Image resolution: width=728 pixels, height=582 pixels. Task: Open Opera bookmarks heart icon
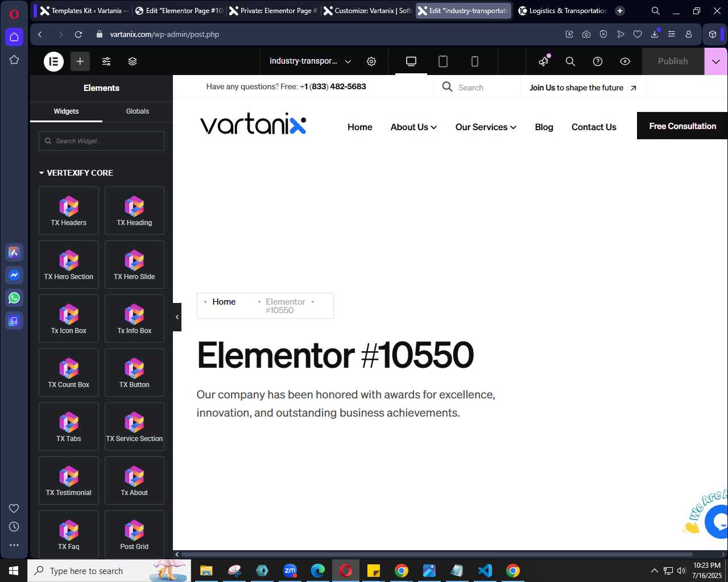point(638,34)
